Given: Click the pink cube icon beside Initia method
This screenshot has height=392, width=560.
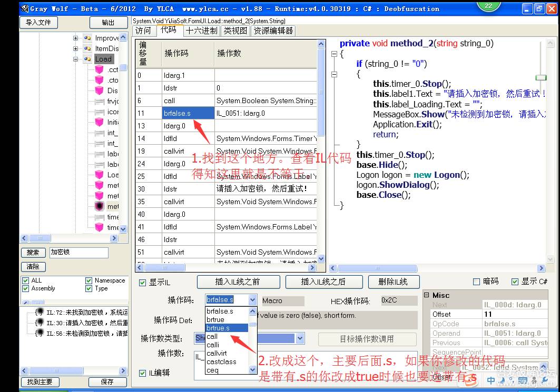Looking at the screenshot, I should tap(99, 122).
